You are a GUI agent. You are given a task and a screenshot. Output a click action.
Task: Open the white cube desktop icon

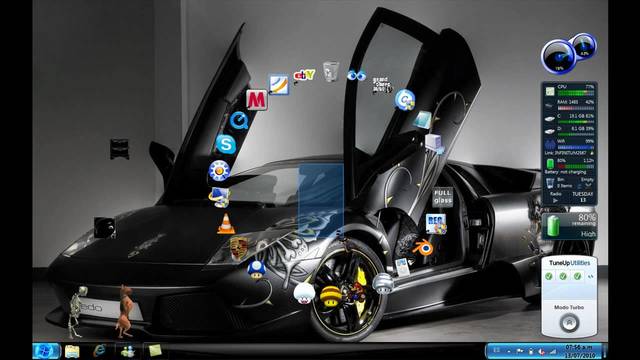pos(434,144)
